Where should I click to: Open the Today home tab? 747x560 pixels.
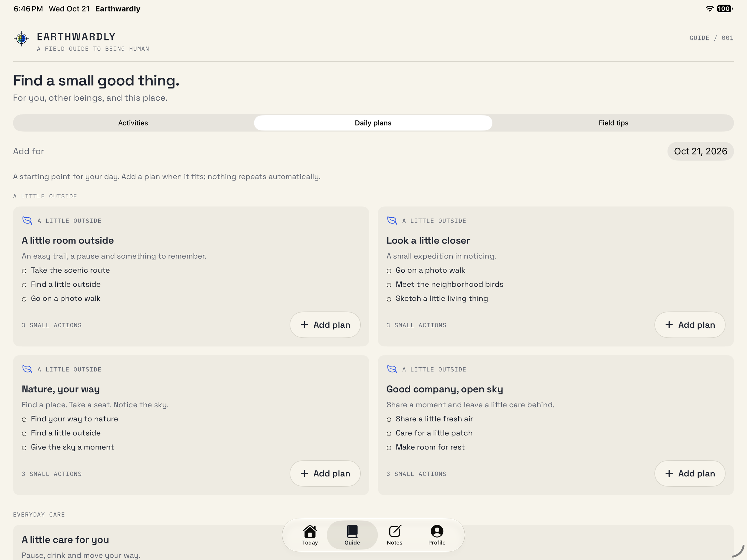coord(310,535)
